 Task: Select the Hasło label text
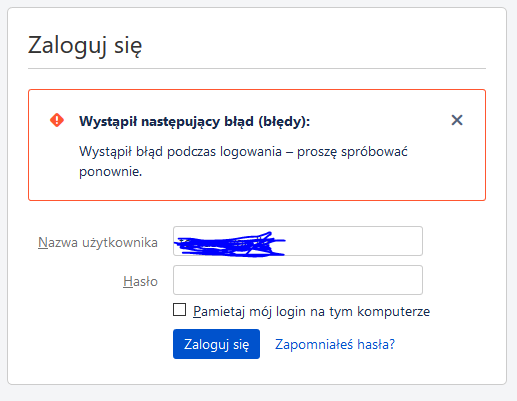pos(140,281)
